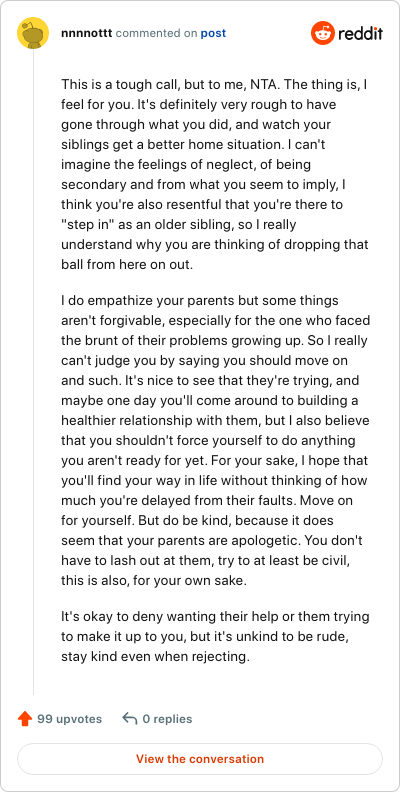The image size is (400, 792).
Task: Click the reddit wordmark text
Action: tap(360, 34)
